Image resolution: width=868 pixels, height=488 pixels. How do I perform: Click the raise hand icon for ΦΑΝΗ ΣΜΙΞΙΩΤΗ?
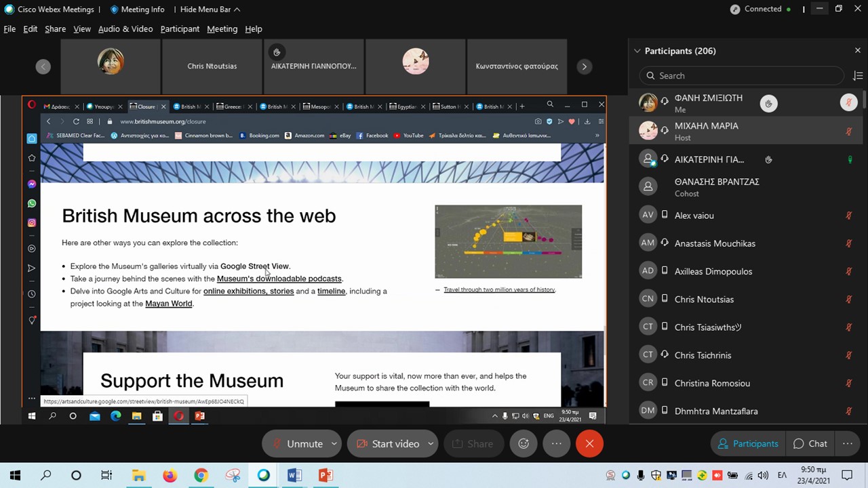tap(768, 103)
